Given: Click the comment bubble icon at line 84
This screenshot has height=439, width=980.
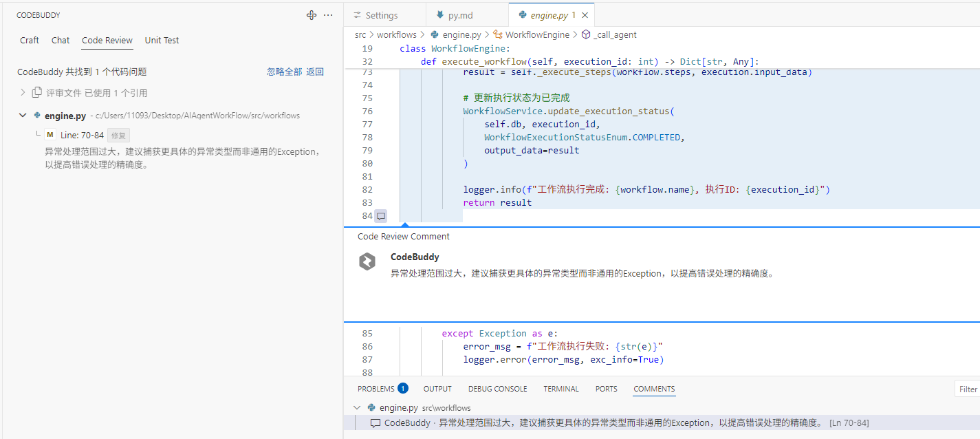Looking at the screenshot, I should click(x=381, y=216).
